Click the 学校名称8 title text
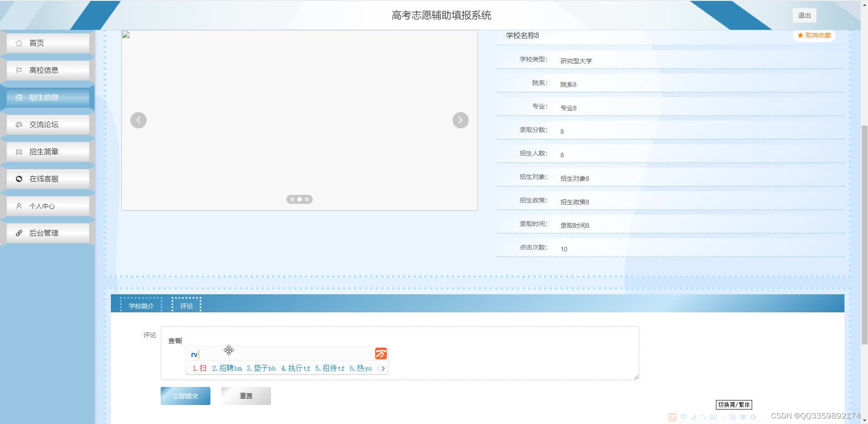Viewport: 868px width, 424px height. (522, 35)
